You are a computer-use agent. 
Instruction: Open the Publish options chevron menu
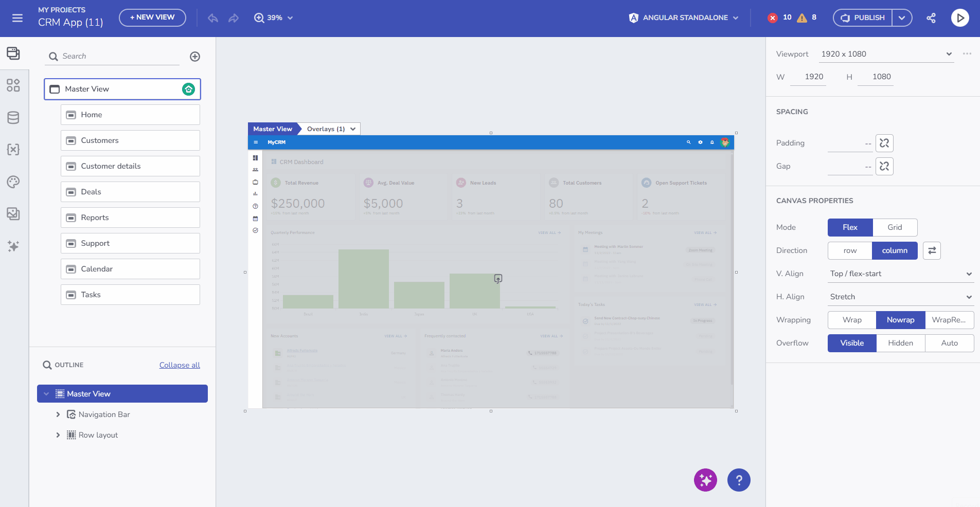click(x=902, y=17)
